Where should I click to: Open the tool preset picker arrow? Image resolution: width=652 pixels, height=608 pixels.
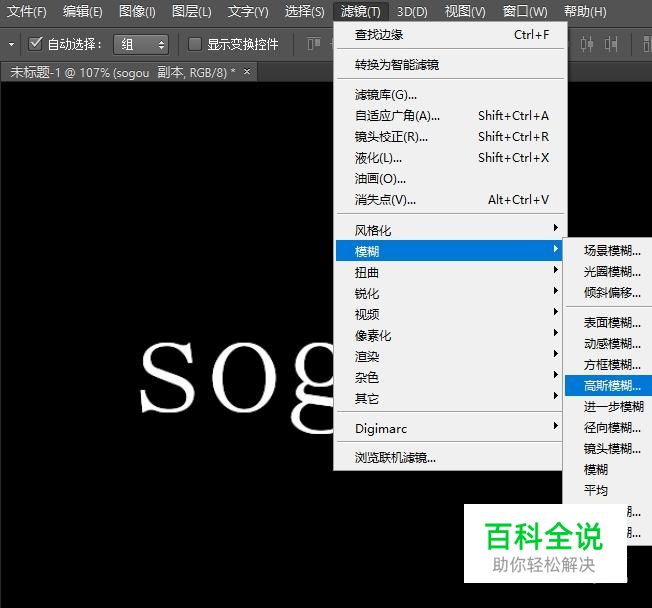click(11, 44)
